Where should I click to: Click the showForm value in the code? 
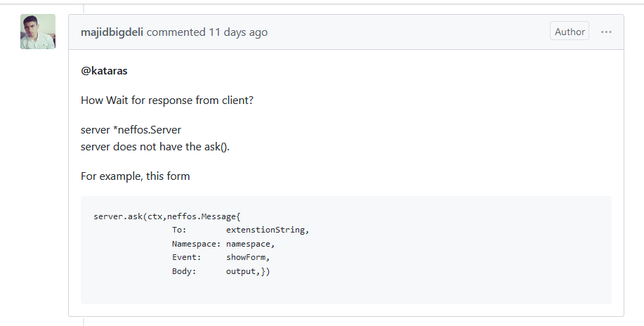[x=247, y=257]
